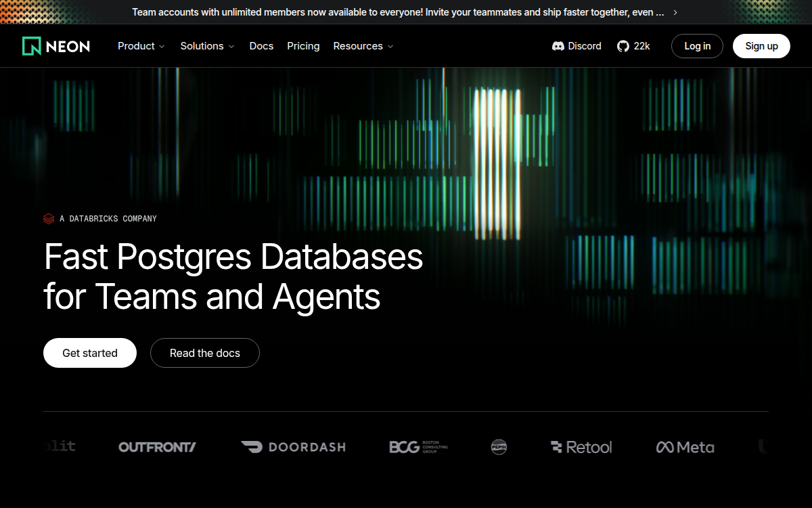This screenshot has width=812, height=508.
Task: Click the Meta logo
Action: click(x=685, y=447)
